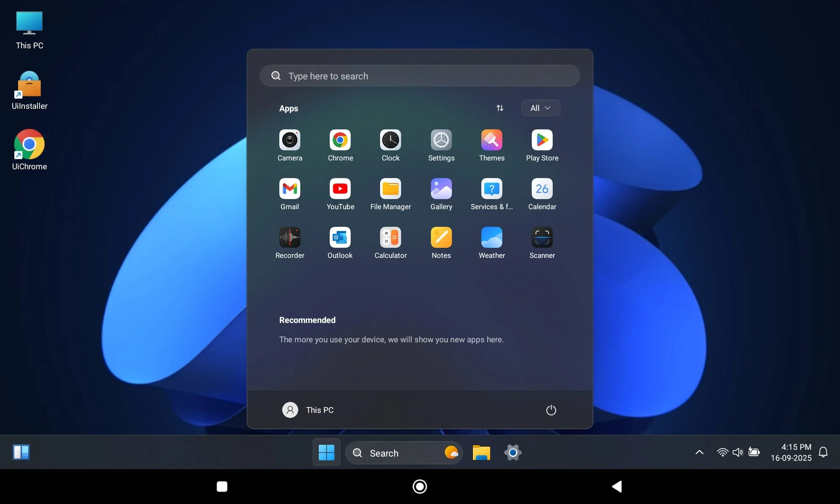Open the Start menu from the taskbar
The width and height of the screenshot is (840, 504).
click(x=326, y=452)
